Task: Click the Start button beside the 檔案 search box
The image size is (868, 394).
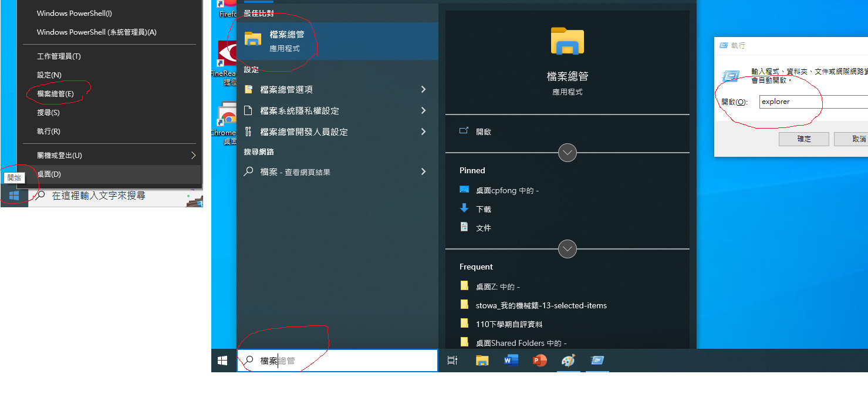Action: point(223,361)
